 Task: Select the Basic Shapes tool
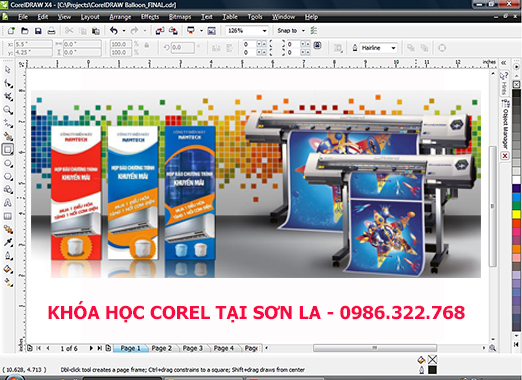(8, 190)
